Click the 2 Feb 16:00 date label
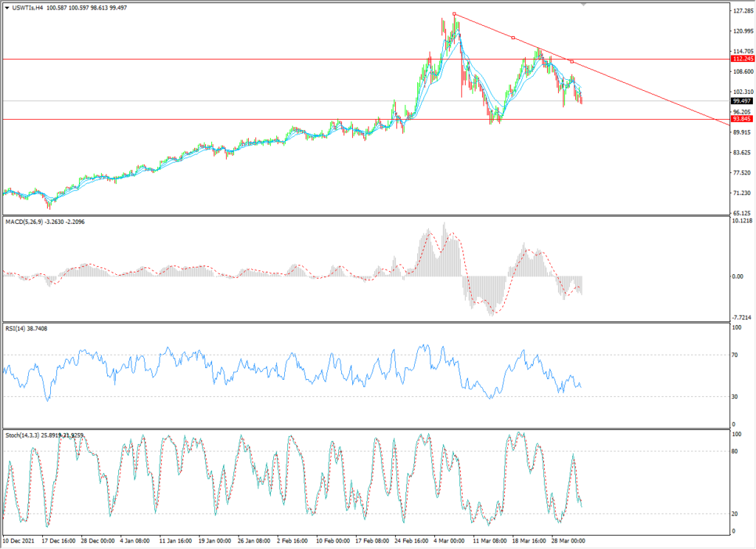Viewport: 756px width, 549px height. coord(292,541)
